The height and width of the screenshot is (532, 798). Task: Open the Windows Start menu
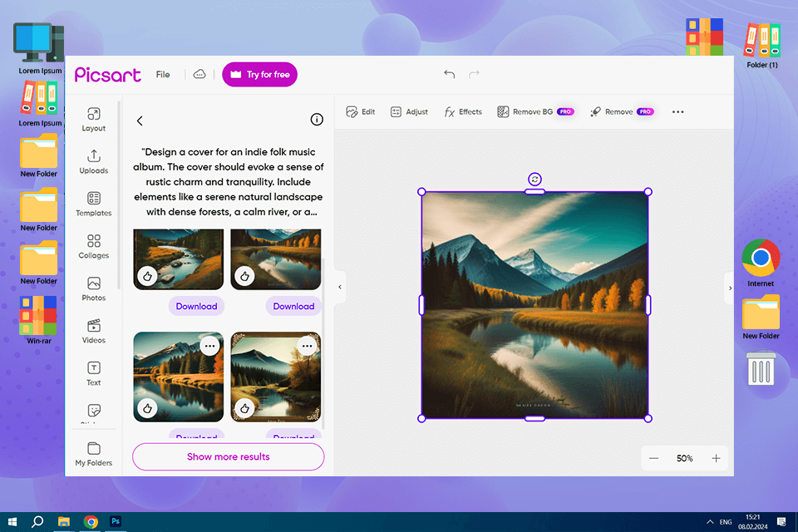(x=12, y=522)
